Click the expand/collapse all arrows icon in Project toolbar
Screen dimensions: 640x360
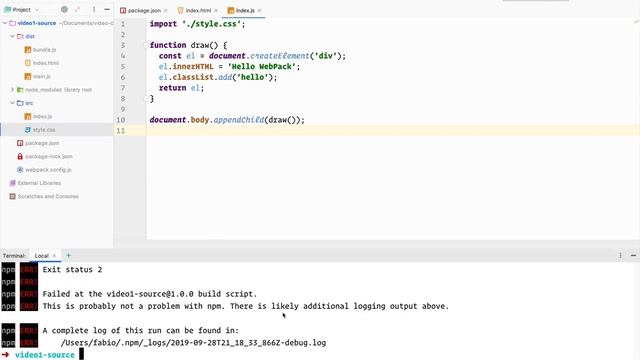78,9
